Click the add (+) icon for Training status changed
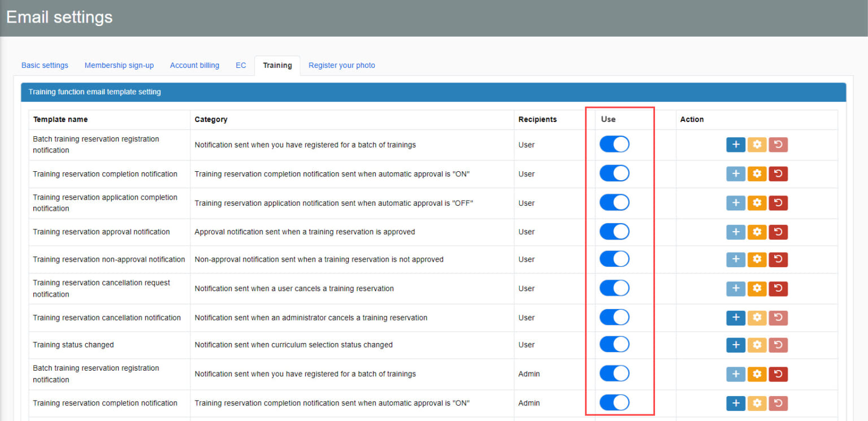The height and width of the screenshot is (421, 868). coord(735,344)
